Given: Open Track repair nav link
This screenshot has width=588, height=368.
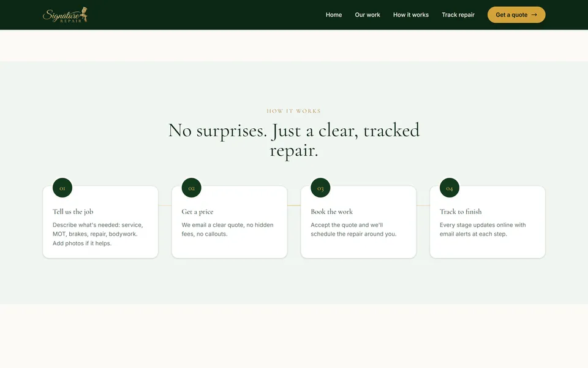Looking at the screenshot, I should pyautogui.click(x=458, y=15).
